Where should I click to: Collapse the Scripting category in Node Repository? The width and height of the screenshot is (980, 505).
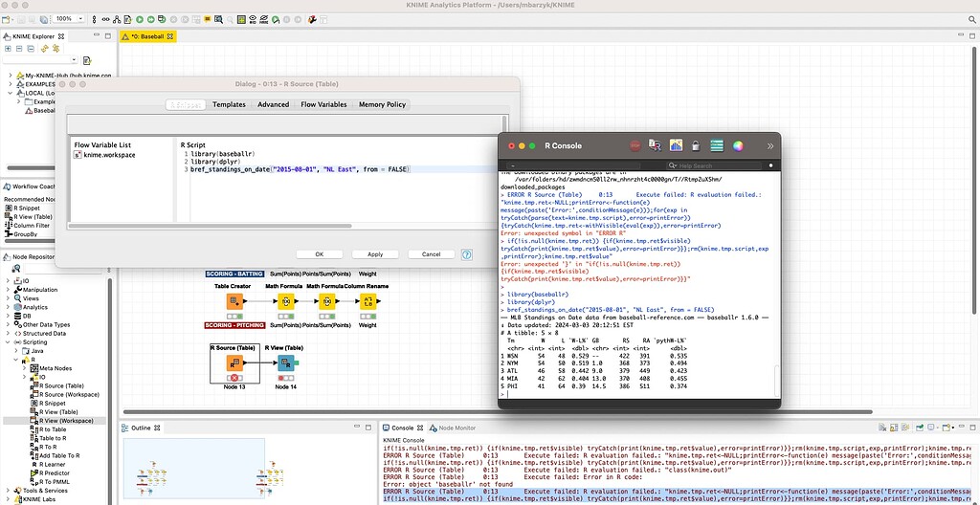click(8, 342)
